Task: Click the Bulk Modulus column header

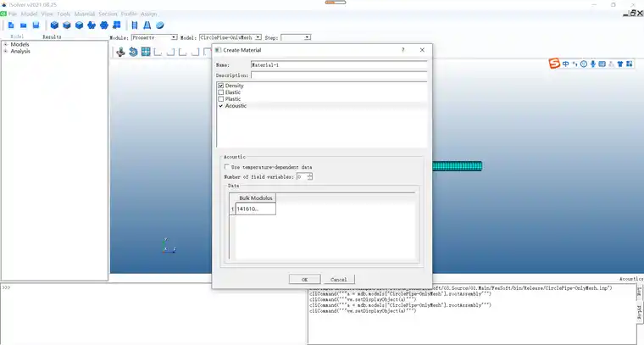Action: coord(255,198)
